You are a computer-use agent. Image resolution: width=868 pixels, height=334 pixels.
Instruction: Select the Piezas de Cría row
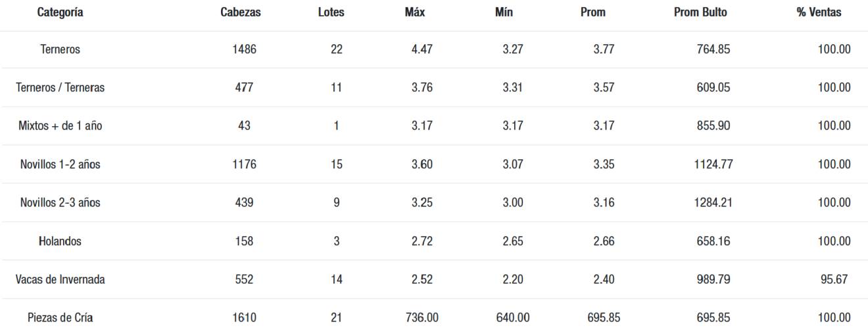pyautogui.click(x=60, y=318)
